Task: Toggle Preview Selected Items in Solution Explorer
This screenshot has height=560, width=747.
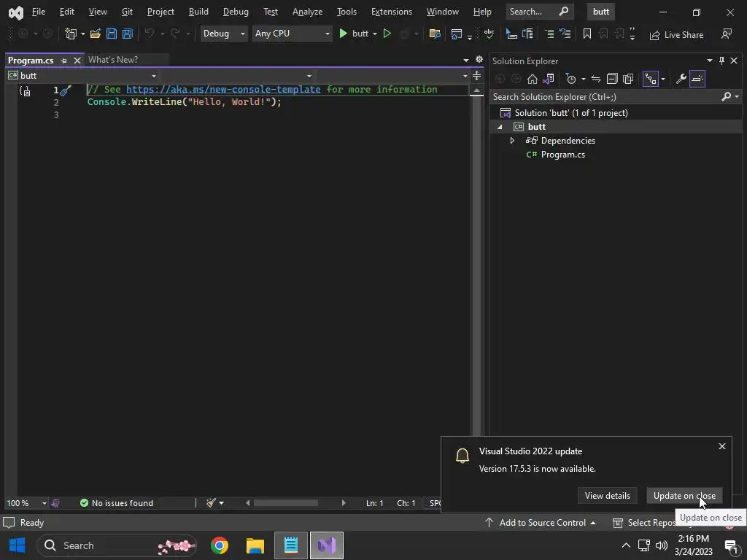Action: pyautogui.click(x=697, y=79)
